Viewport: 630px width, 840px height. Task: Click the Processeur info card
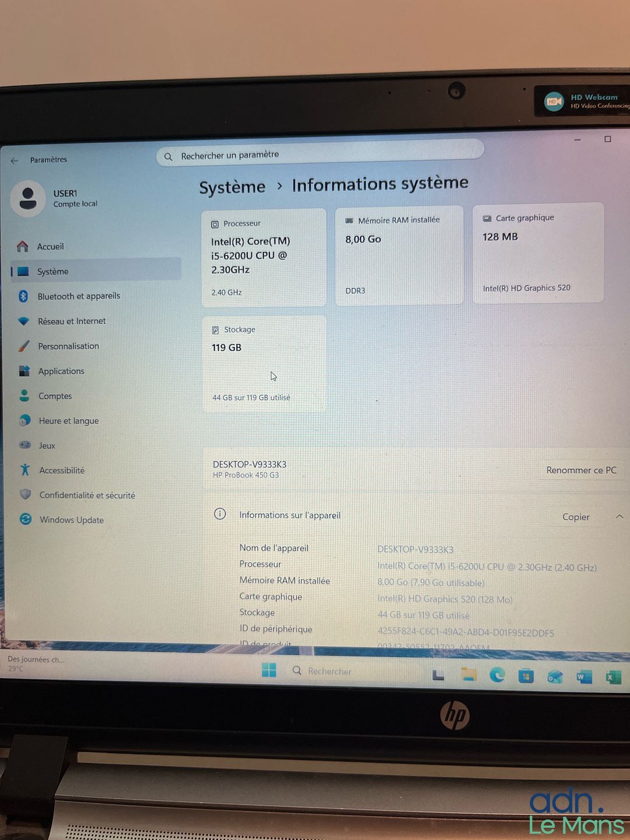pos(264,257)
